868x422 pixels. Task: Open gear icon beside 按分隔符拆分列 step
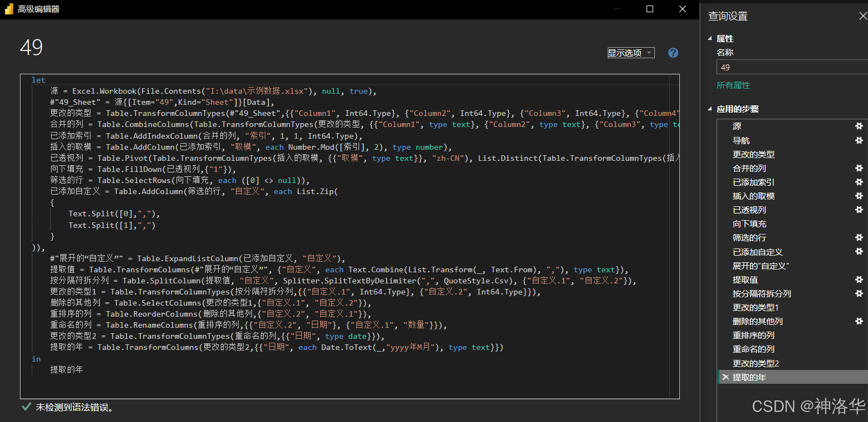(x=859, y=293)
